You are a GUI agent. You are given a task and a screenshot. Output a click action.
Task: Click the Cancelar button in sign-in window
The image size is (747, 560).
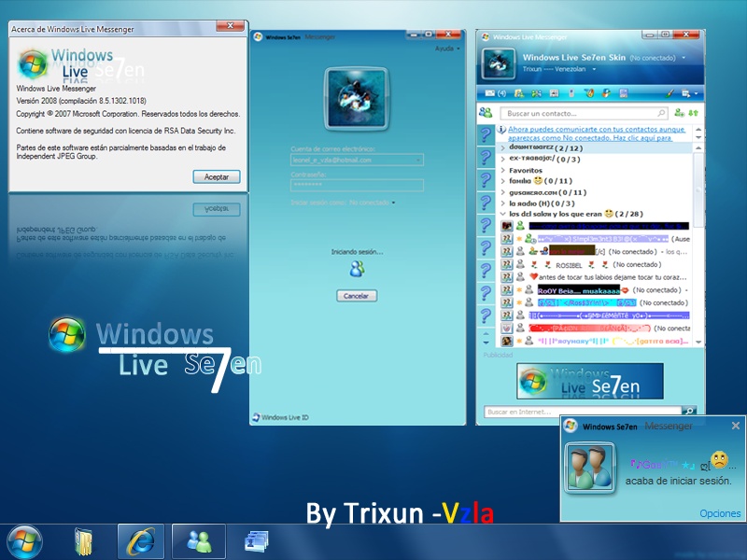[x=357, y=296]
